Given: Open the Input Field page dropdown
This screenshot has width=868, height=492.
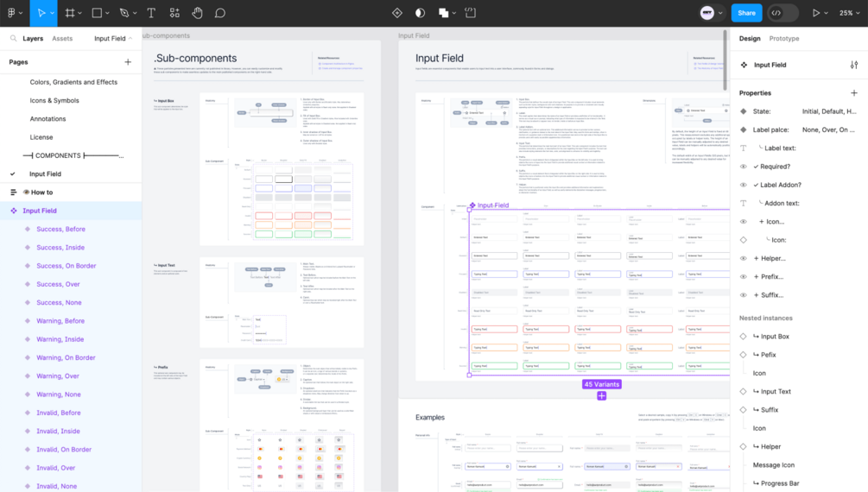Looking at the screenshot, I should click(x=113, y=38).
